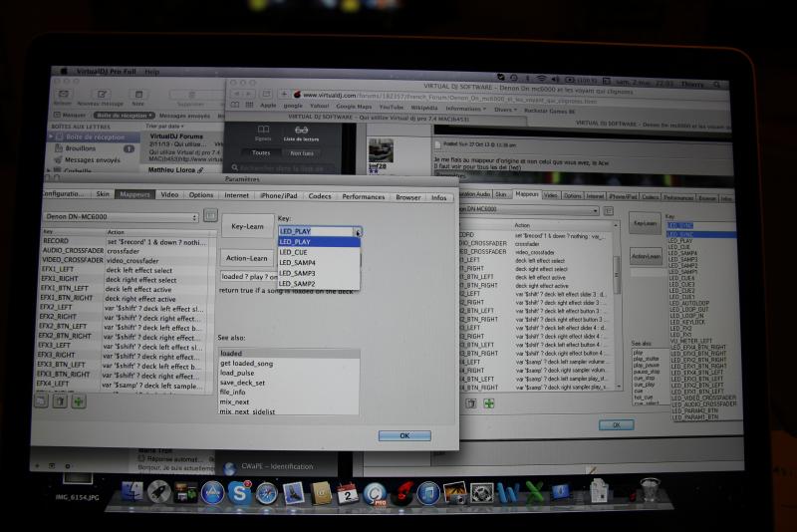
Task: Click the green plus icon in the forum screenshot
Action: click(x=489, y=403)
